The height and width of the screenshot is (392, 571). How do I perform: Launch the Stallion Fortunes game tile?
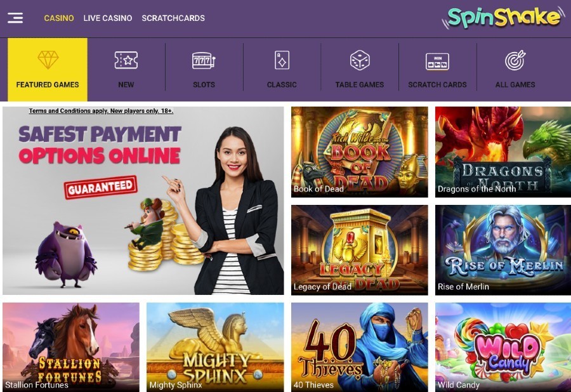pos(71,347)
